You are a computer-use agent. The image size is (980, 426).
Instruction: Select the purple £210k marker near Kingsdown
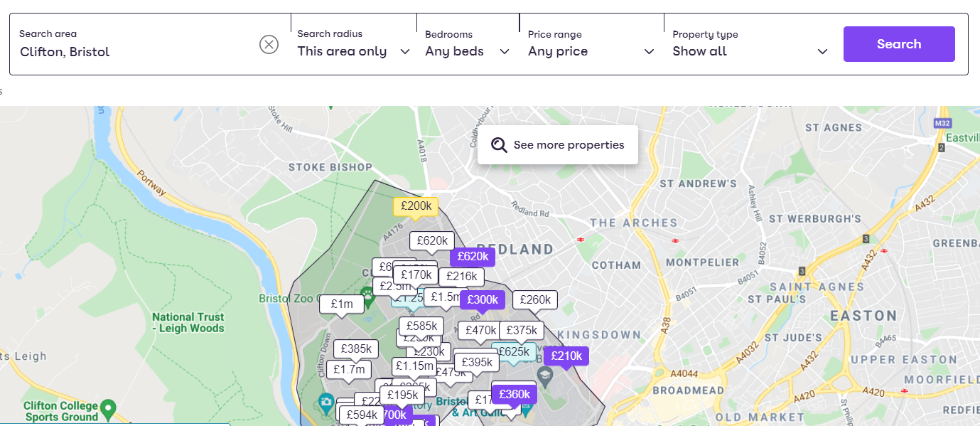(566, 356)
